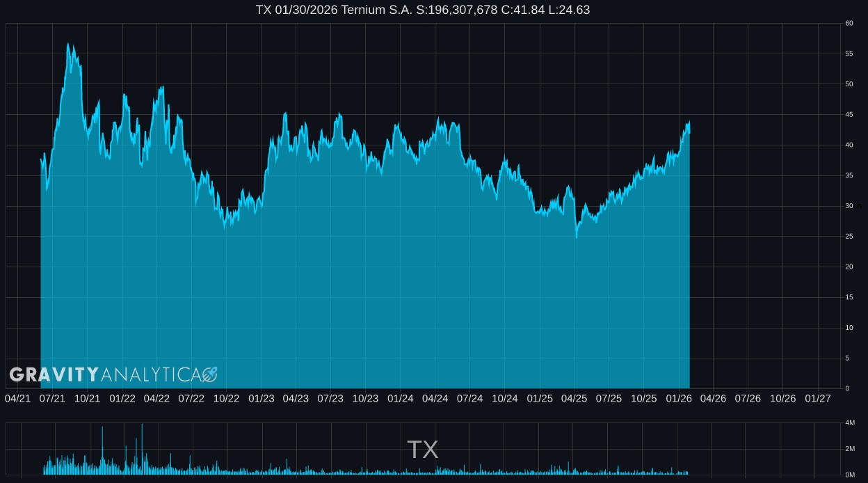Click the 45 price label on y-axis
Screen dimensions: 868x483
click(x=849, y=115)
